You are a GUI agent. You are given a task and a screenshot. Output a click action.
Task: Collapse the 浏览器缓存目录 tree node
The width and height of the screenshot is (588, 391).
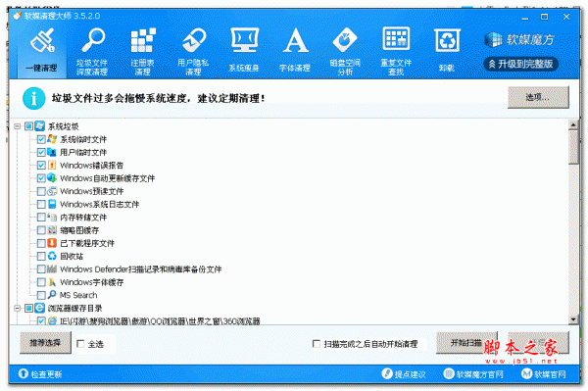(x=18, y=308)
